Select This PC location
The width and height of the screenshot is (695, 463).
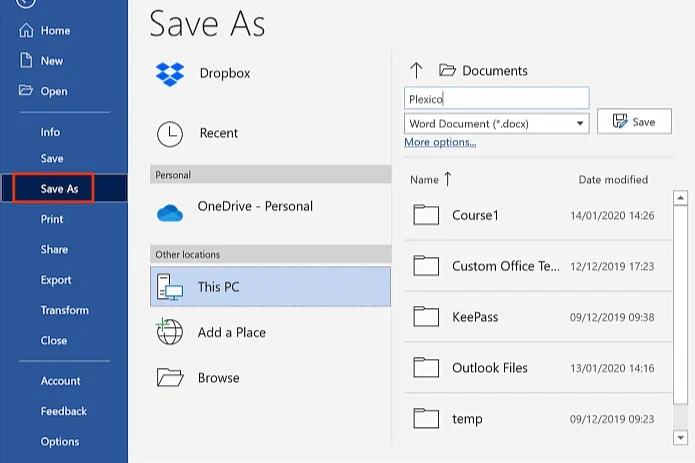[x=270, y=287]
